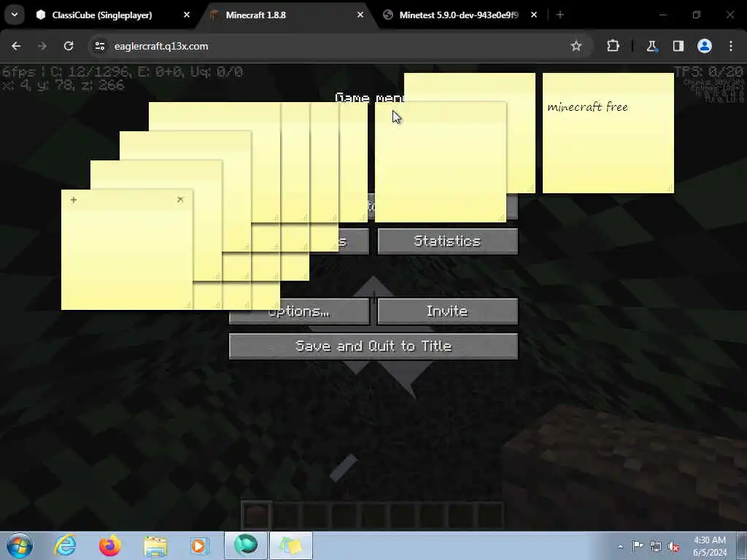Image resolution: width=747 pixels, height=560 pixels.
Task: Toggle the browser side panel
Action: (678, 46)
